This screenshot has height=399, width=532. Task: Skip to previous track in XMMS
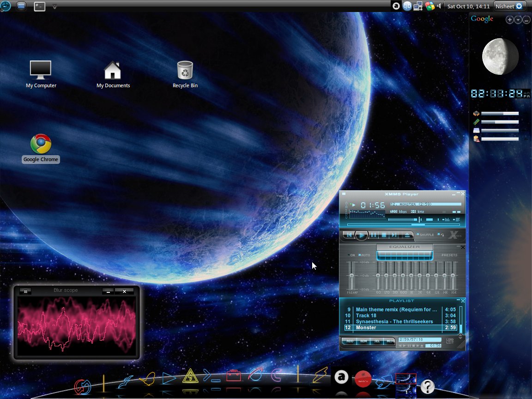pyautogui.click(x=349, y=235)
